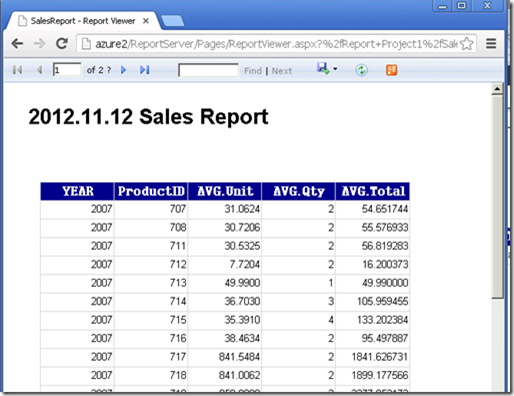Image resolution: width=514 pixels, height=396 pixels.
Task: Click AVG.Unit value 36.7030
Action: click(x=242, y=302)
